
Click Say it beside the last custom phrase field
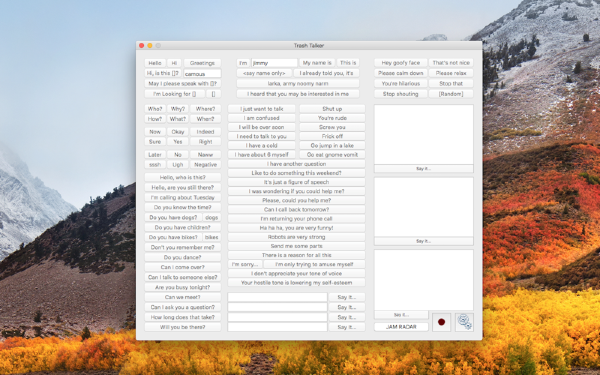(347, 327)
